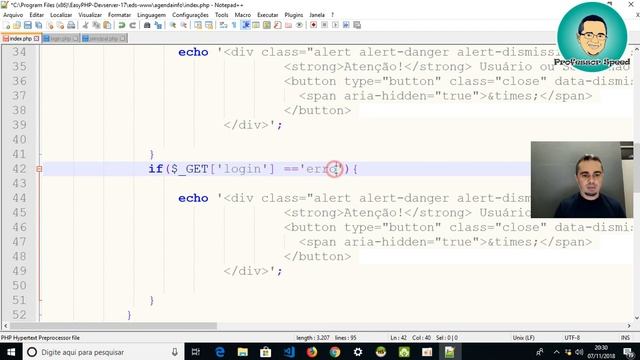The image size is (640, 360).
Task: Open the Plugins menu
Action: click(293, 15)
